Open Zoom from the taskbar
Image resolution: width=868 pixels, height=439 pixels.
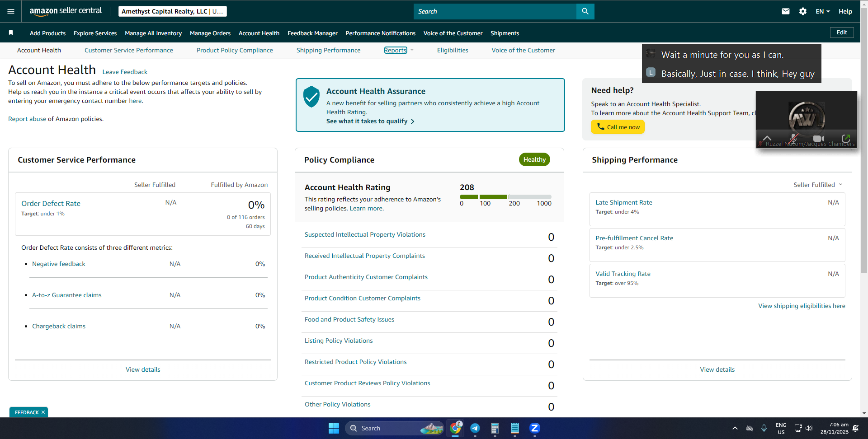(x=535, y=428)
